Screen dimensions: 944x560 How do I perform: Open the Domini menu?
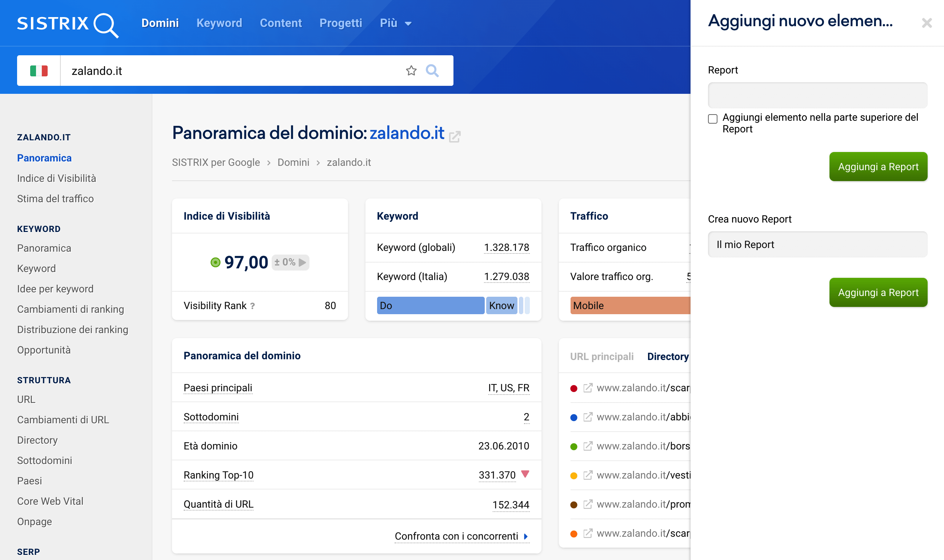[x=160, y=23]
